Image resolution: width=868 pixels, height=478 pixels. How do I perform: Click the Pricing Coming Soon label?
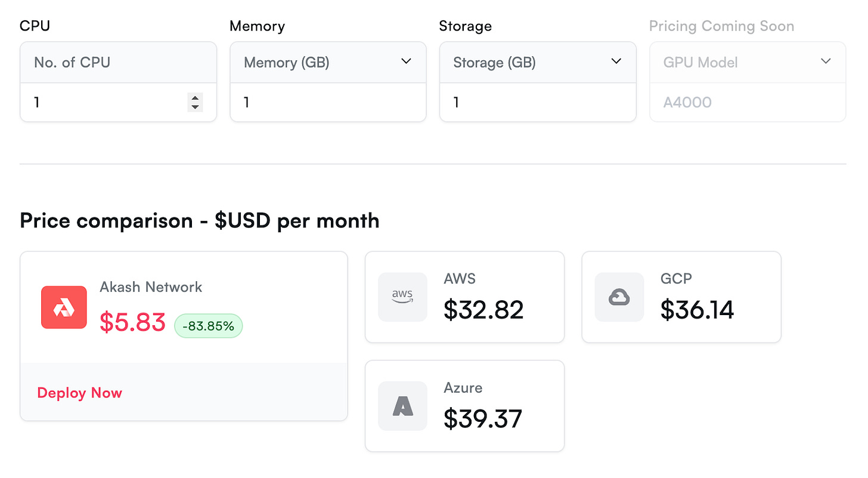[721, 26]
